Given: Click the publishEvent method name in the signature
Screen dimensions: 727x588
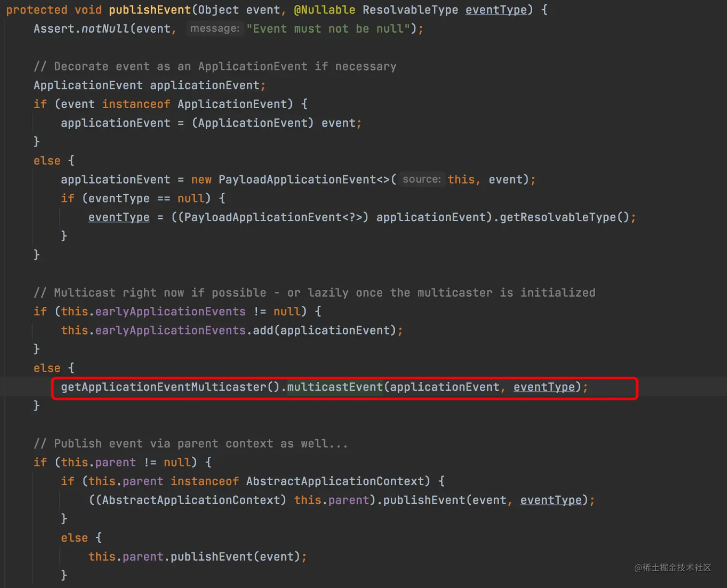Looking at the screenshot, I should [150, 10].
